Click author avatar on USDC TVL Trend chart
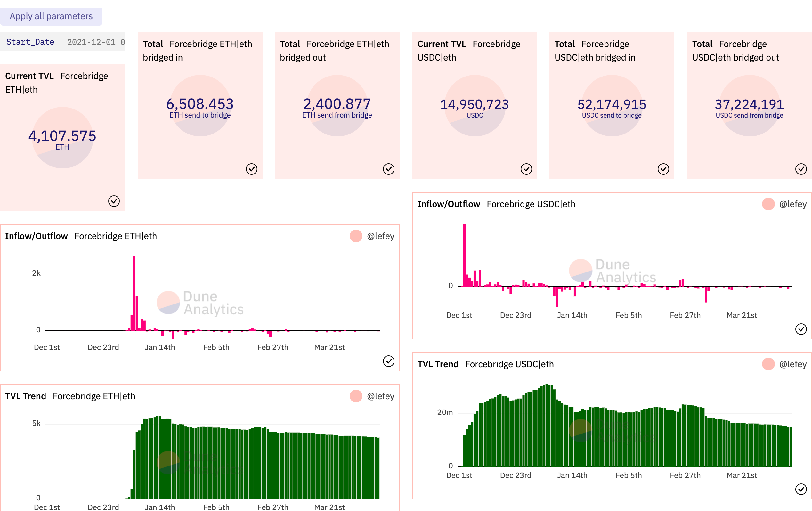The height and width of the screenshot is (511, 812). coord(768,364)
